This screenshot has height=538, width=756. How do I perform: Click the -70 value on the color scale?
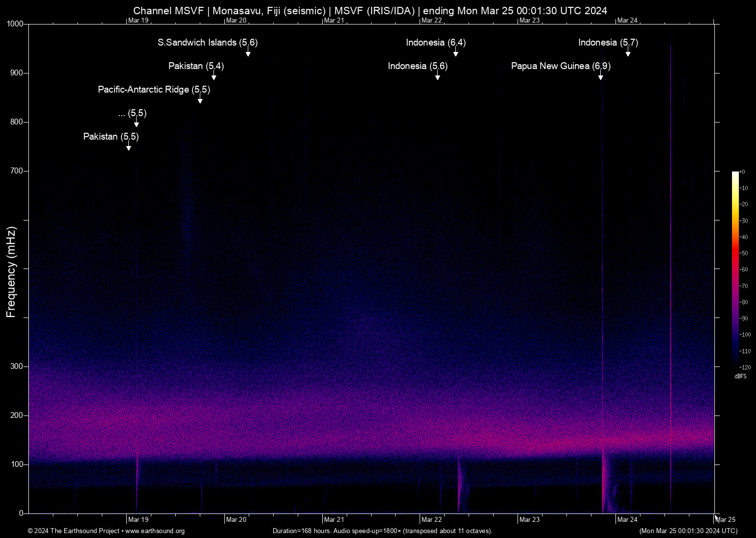click(x=743, y=286)
